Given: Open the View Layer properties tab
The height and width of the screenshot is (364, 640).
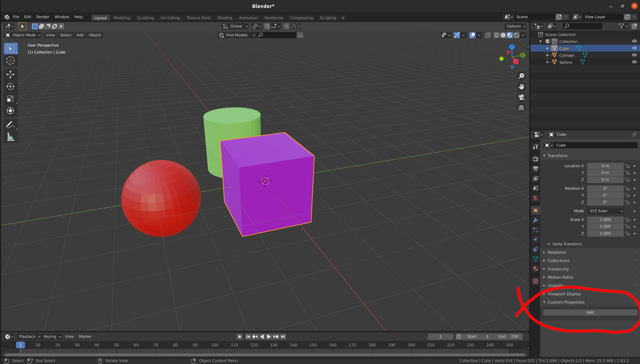Looking at the screenshot, I should (535, 179).
